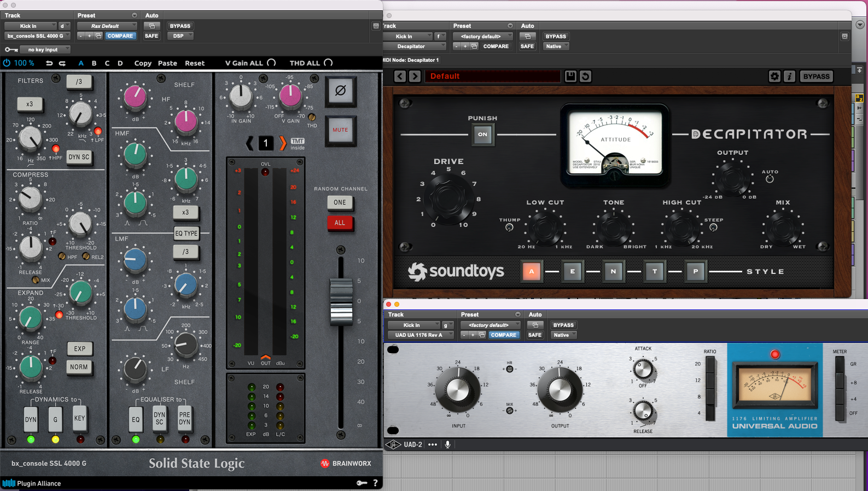Toggle the THUMP switch on Decapitator
868x491 pixels.
(x=509, y=227)
